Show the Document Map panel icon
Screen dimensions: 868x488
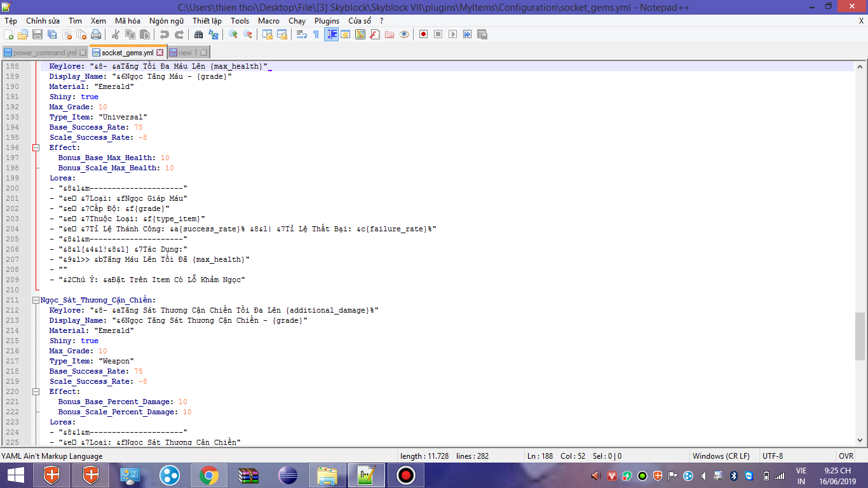[x=360, y=34]
